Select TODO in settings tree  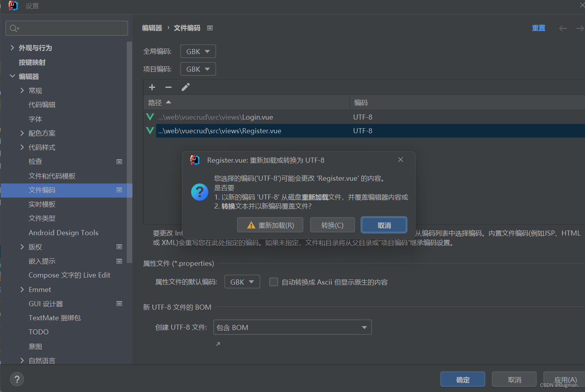38,332
